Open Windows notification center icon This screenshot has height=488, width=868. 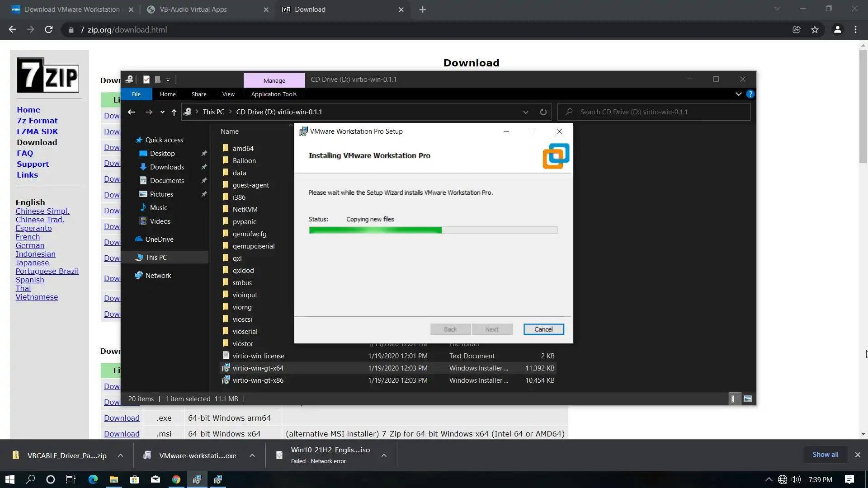(x=849, y=479)
